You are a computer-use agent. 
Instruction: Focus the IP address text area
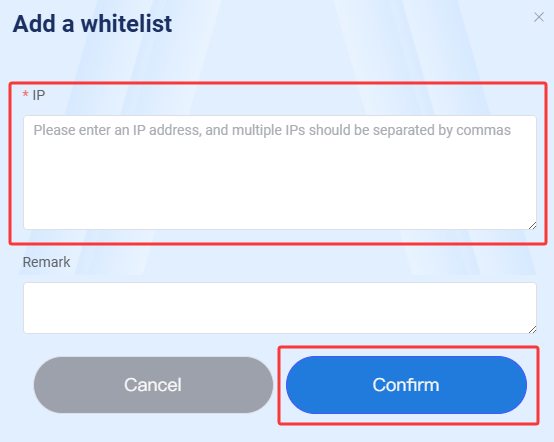(x=280, y=172)
